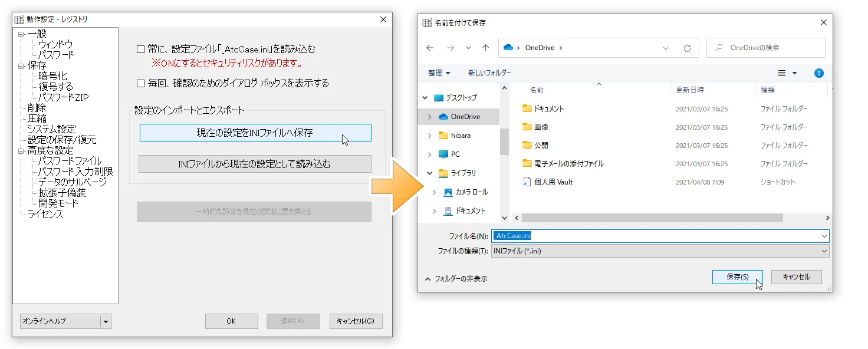Open help via the question mark icon
This screenshot has width=868, height=349.
pyautogui.click(x=818, y=73)
